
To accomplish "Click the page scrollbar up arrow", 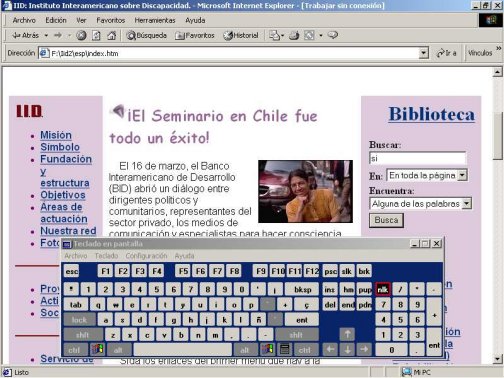I will 497,72.
